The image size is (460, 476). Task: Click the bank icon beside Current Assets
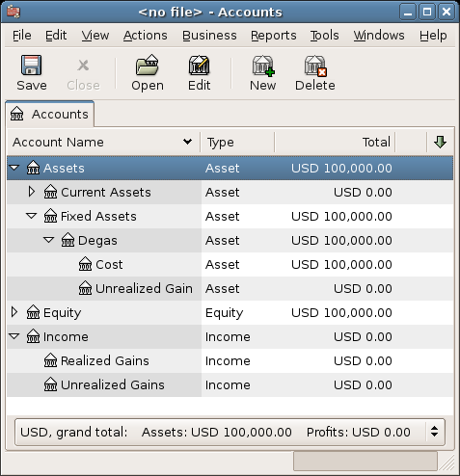(x=50, y=192)
